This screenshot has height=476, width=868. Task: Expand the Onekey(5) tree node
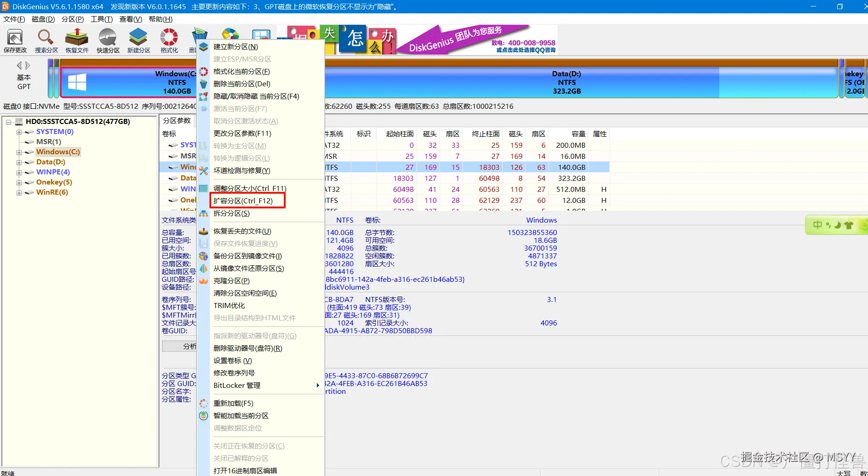pyautogui.click(x=19, y=183)
